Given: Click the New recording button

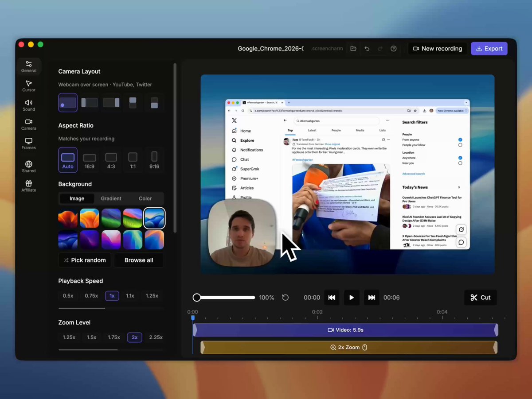Looking at the screenshot, I should point(438,49).
